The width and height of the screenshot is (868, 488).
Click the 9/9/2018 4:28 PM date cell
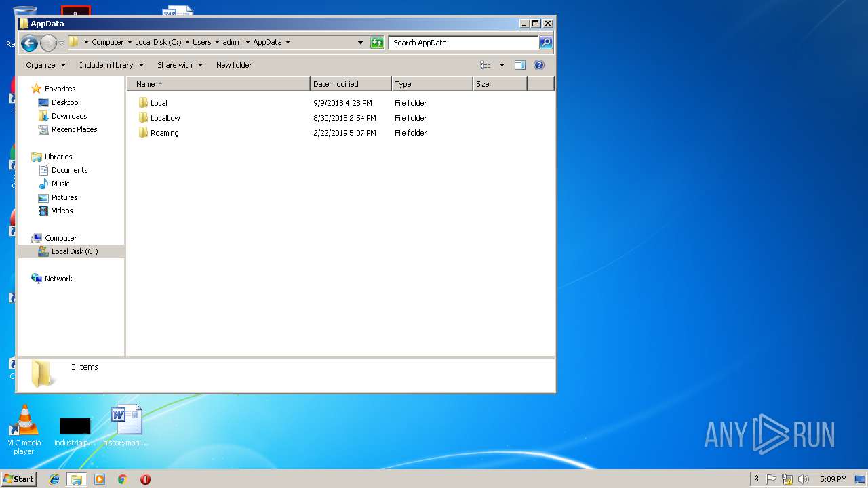point(342,103)
